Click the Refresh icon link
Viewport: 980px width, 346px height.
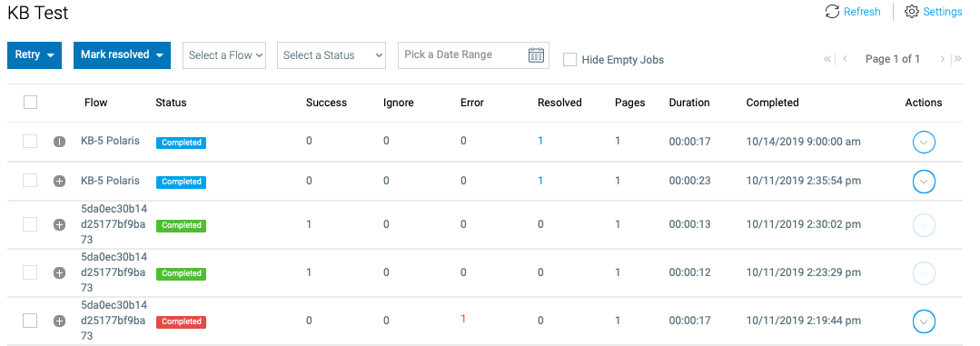coord(832,11)
